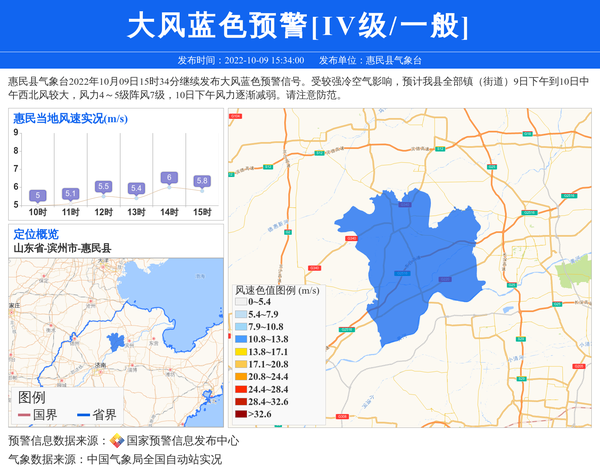The image size is (600, 471).
Task: Select the >32.6 dark red legend swatch
Action: point(241,414)
